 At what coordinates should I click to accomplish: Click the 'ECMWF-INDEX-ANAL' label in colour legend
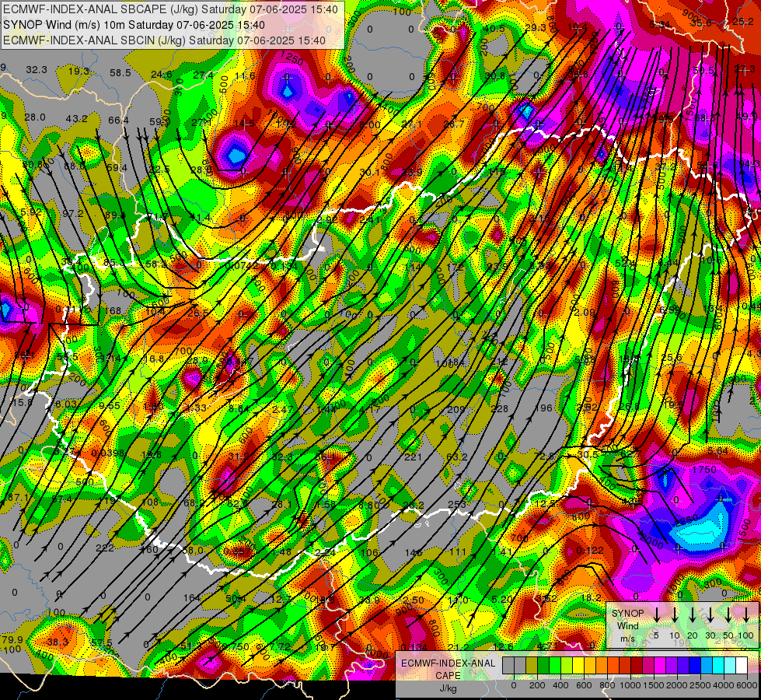pos(448,663)
